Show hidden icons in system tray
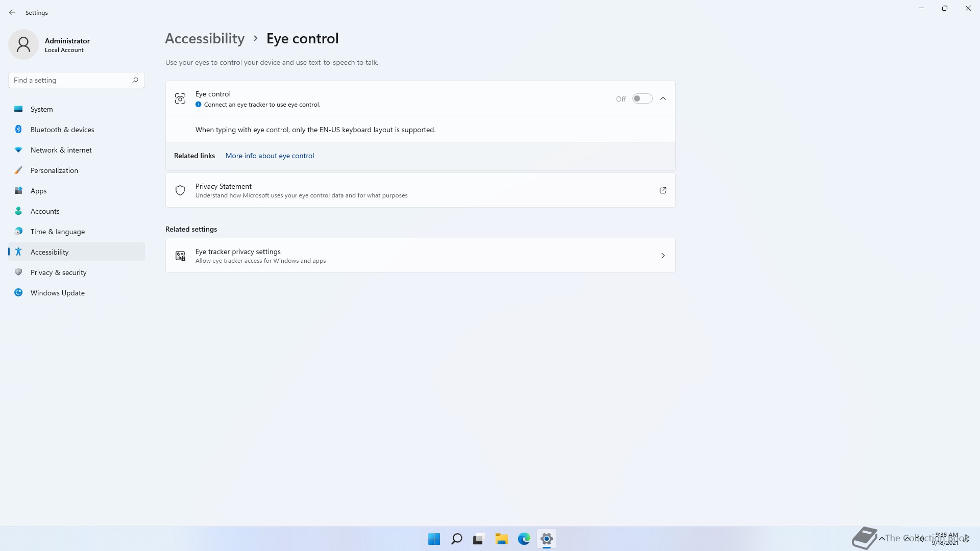This screenshot has height=551, width=980. pos(881,539)
